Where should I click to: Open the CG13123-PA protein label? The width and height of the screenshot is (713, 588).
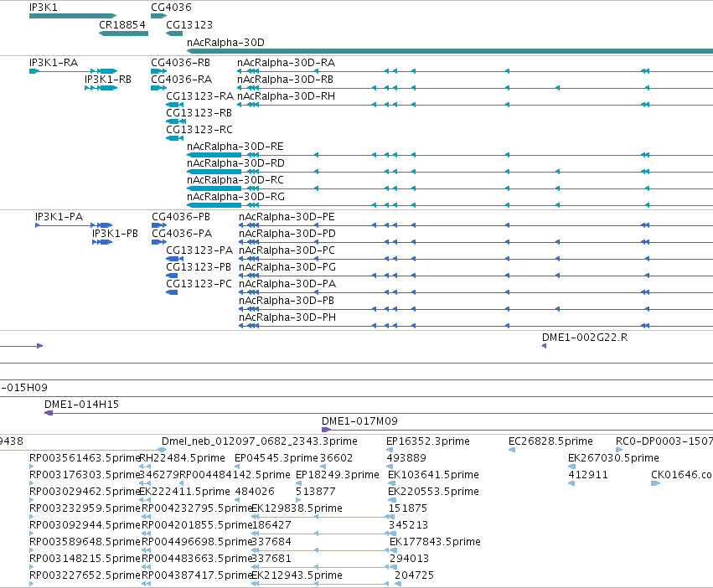coord(199,250)
